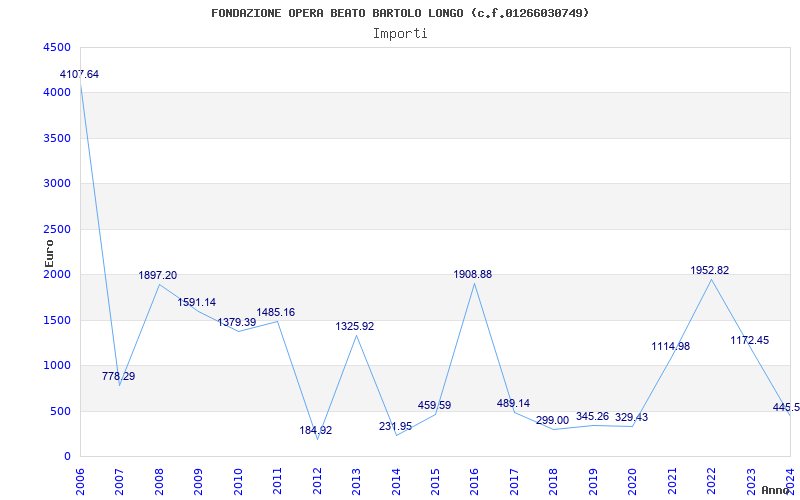Select the 2008 x-axis label
The height and width of the screenshot is (500, 800).
159,481
